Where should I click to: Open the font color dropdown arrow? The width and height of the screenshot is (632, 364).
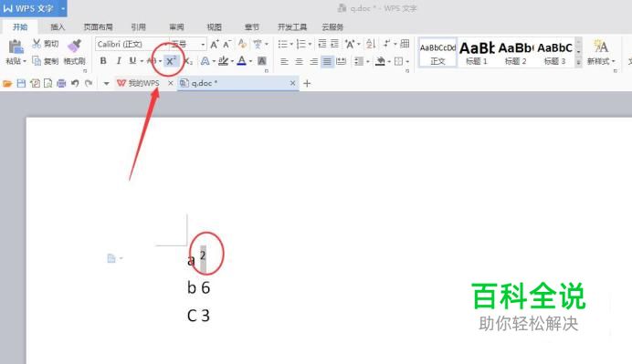pos(250,61)
